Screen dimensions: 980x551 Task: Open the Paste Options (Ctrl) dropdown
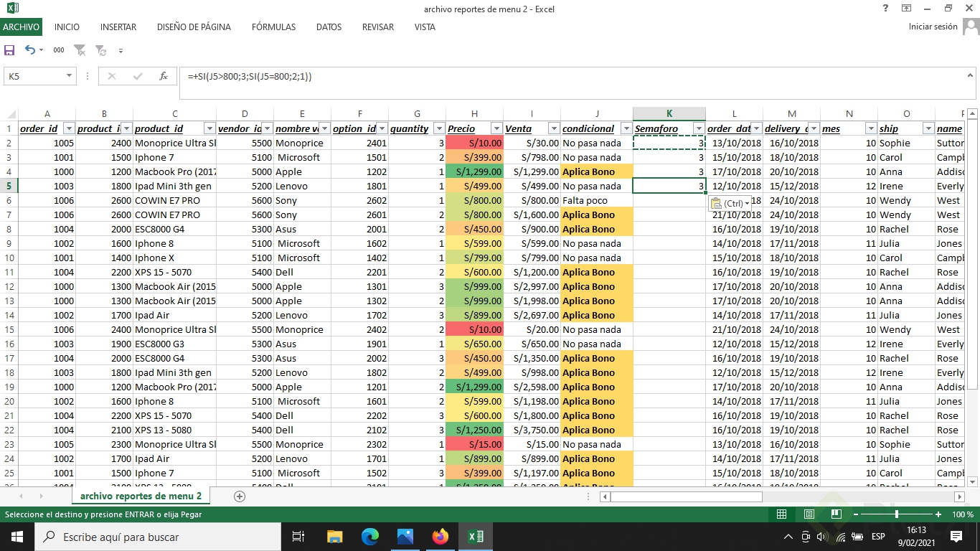tap(730, 204)
